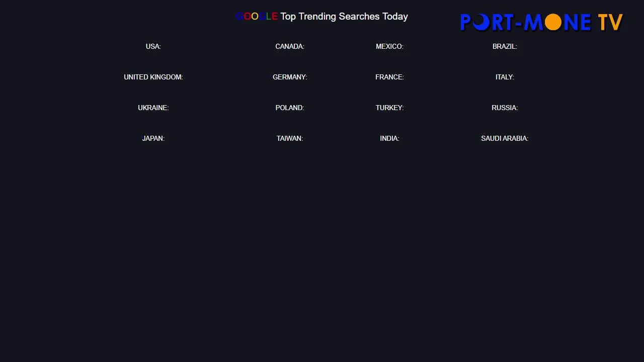This screenshot has height=362, width=644.
Task: Select the MEXICO: label
Action: [389, 46]
